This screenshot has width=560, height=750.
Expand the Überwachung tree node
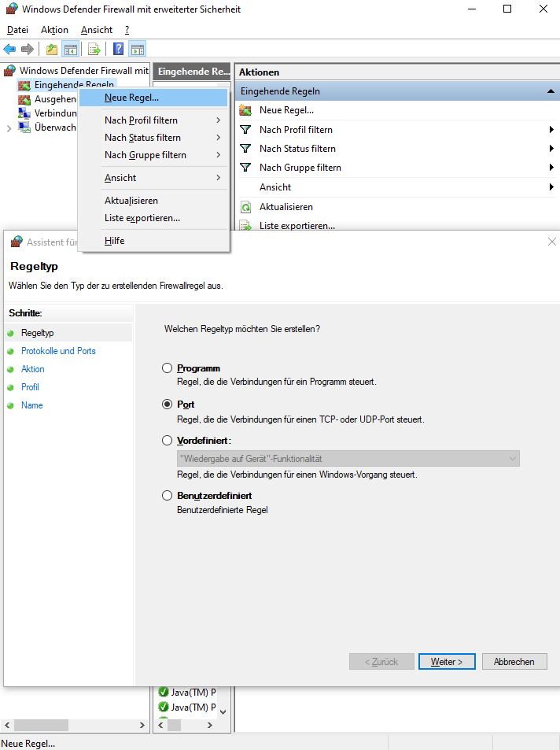click(x=9, y=128)
